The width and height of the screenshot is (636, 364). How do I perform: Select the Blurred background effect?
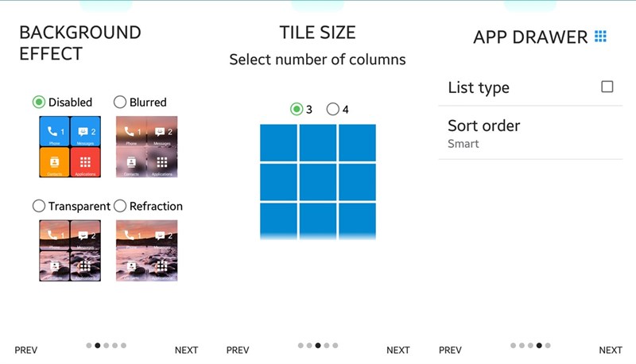pyautogui.click(x=120, y=102)
